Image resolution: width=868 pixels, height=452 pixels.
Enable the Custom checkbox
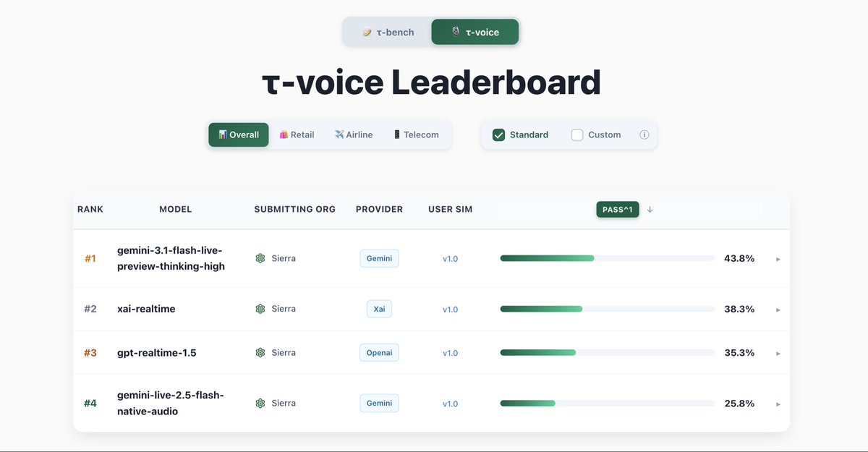577,135
